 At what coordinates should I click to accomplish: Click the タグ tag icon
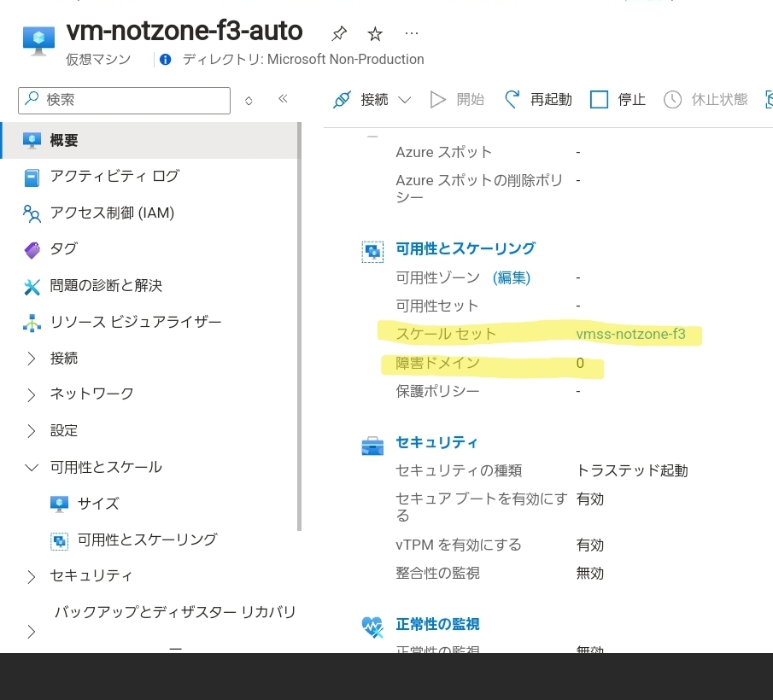pyautogui.click(x=32, y=250)
